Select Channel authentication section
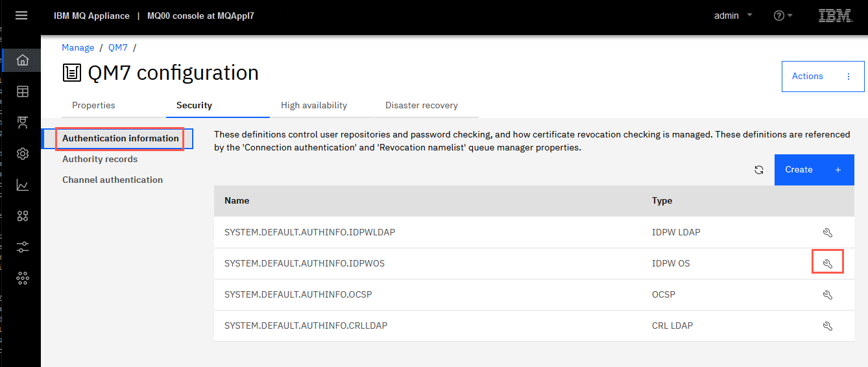Screen dimensions: 868x367 (x=112, y=180)
